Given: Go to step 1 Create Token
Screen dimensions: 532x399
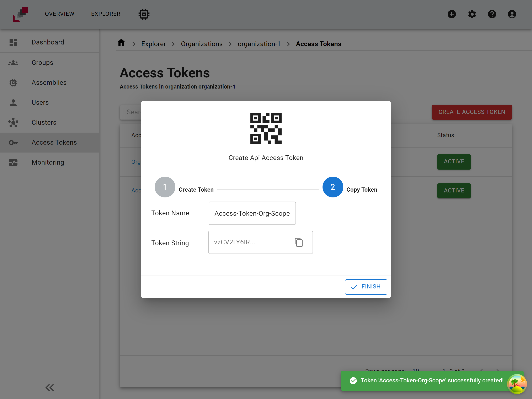Looking at the screenshot, I should point(184,187).
